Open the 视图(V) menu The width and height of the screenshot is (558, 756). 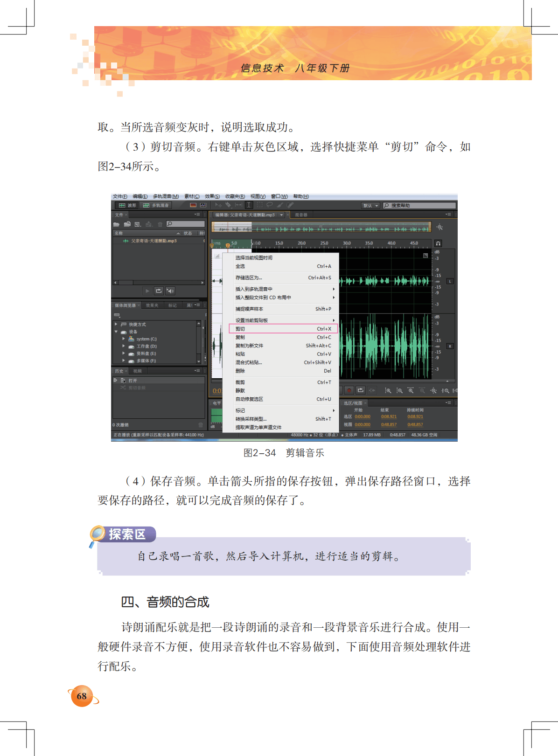(258, 196)
